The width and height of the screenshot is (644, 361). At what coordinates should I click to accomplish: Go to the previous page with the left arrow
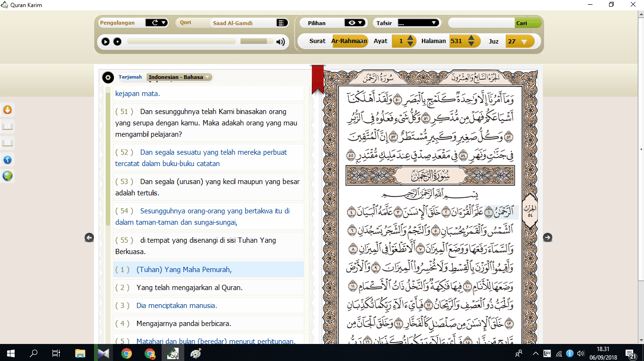point(89,238)
